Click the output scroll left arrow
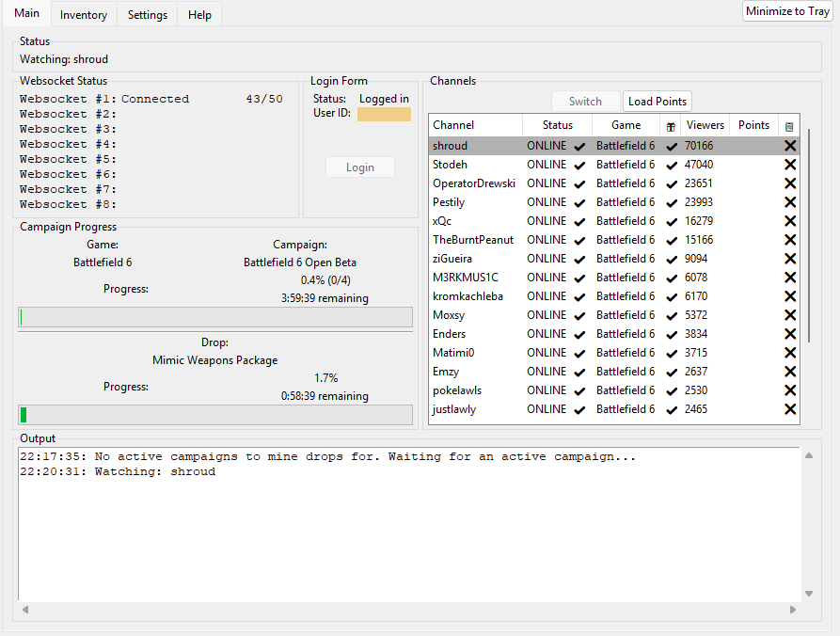Image resolution: width=840 pixels, height=636 pixels. [25, 610]
